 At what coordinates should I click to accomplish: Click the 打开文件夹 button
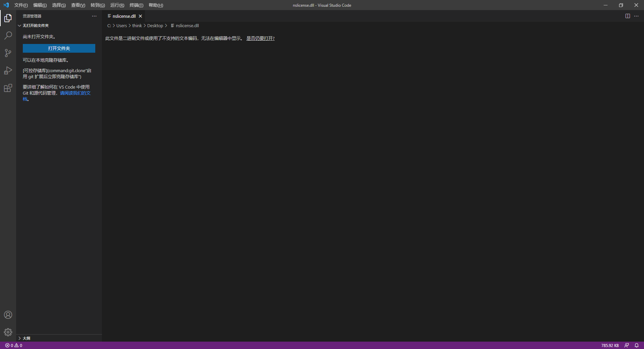(59, 48)
